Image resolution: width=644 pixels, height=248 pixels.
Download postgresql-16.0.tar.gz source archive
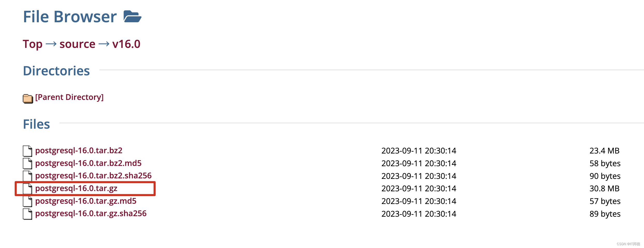pyautogui.click(x=76, y=189)
